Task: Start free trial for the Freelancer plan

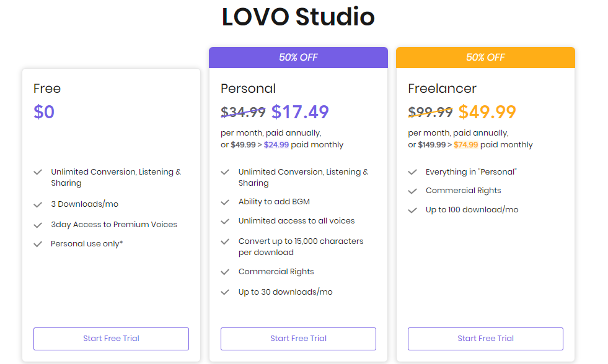Action: coord(485,339)
